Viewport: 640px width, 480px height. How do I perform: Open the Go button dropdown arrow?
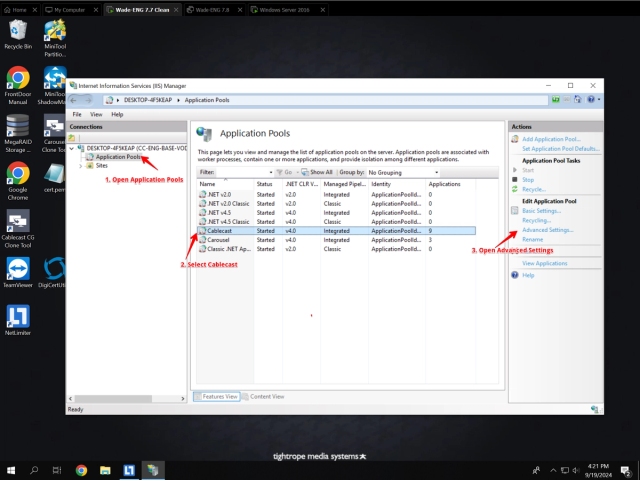pyautogui.click(x=298, y=172)
